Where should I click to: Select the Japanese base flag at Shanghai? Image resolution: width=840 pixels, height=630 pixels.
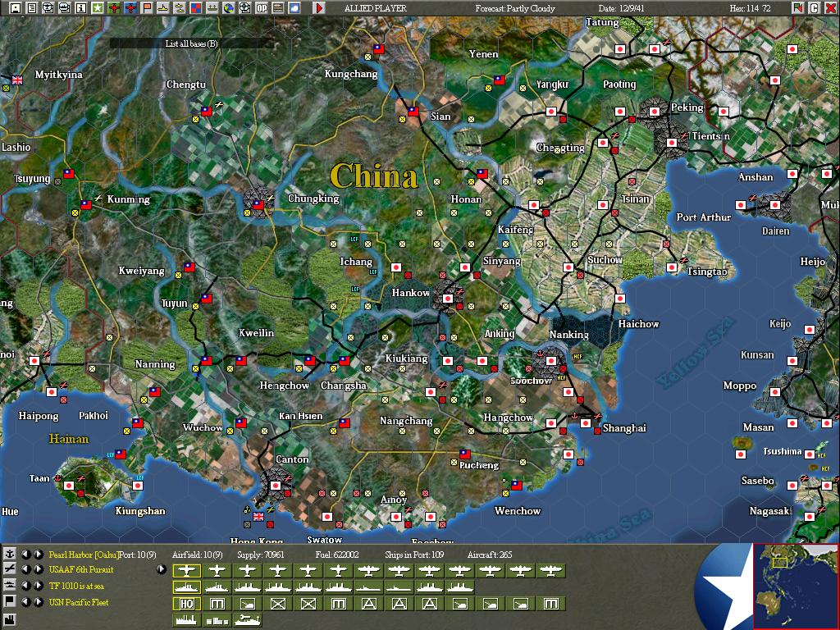pos(586,423)
